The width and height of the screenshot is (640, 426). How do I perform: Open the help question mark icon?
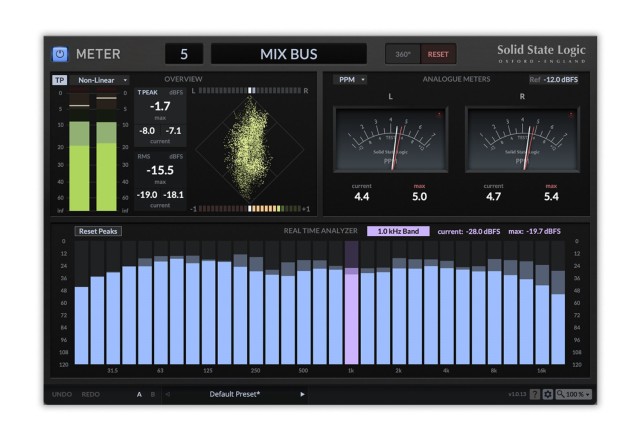pyautogui.click(x=534, y=394)
